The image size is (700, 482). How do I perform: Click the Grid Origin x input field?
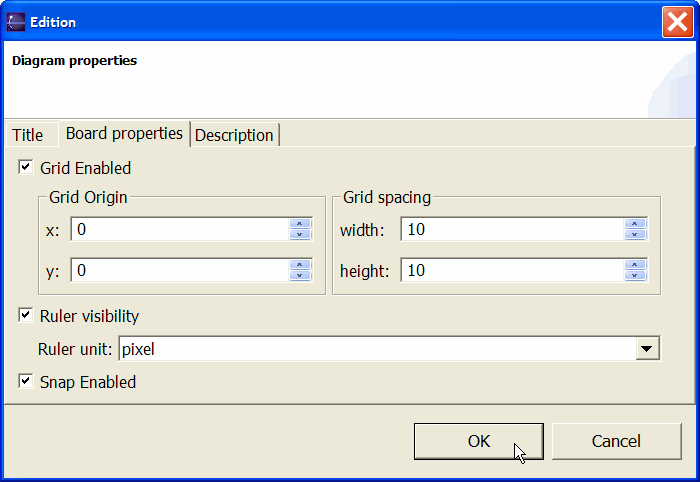(x=180, y=230)
